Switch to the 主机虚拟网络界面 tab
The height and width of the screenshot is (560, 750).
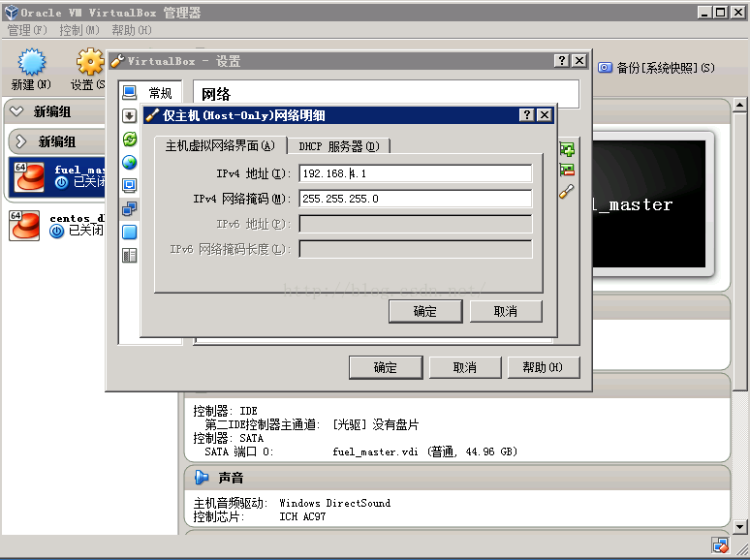pyautogui.click(x=220, y=146)
